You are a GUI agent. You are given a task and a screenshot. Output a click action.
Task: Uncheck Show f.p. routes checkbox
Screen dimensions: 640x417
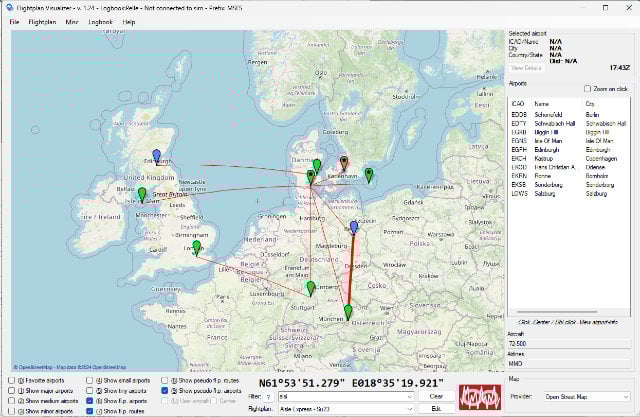(89, 411)
